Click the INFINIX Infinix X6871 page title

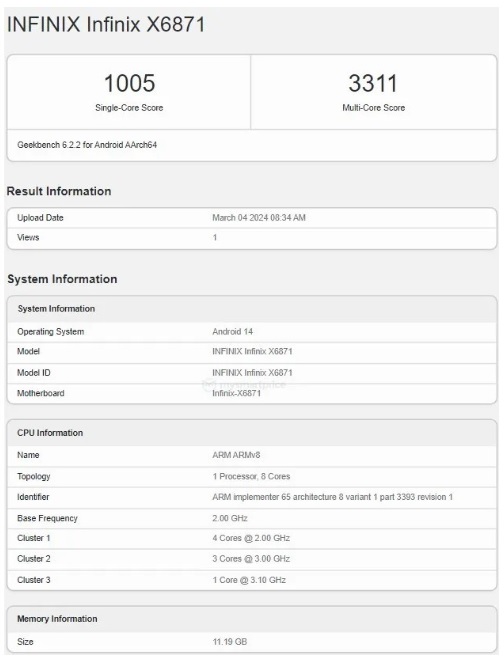pos(106,24)
